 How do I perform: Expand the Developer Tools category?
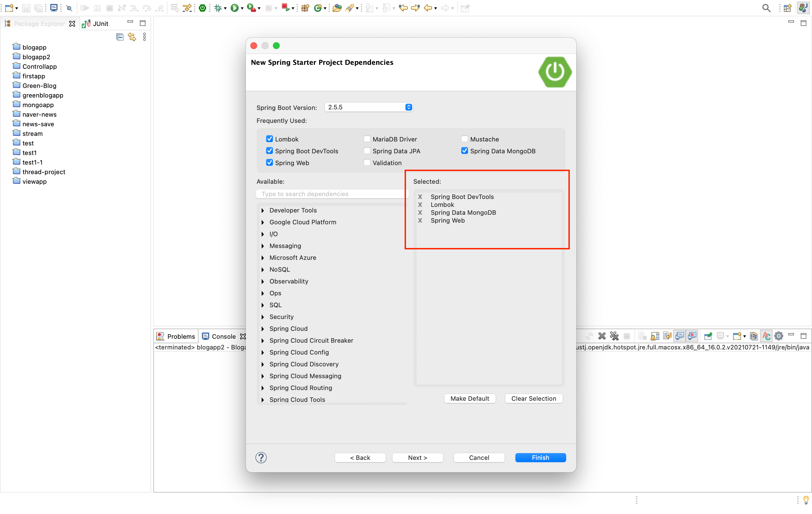coord(263,210)
